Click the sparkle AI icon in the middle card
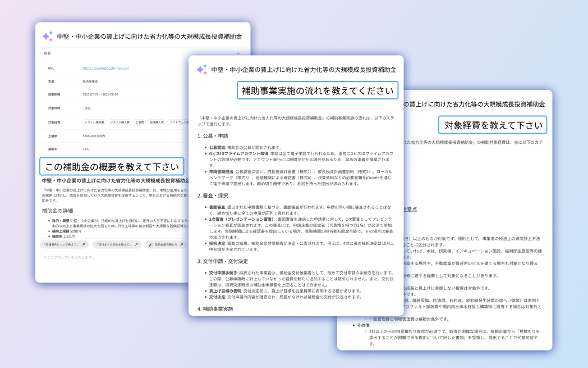 pyautogui.click(x=202, y=70)
